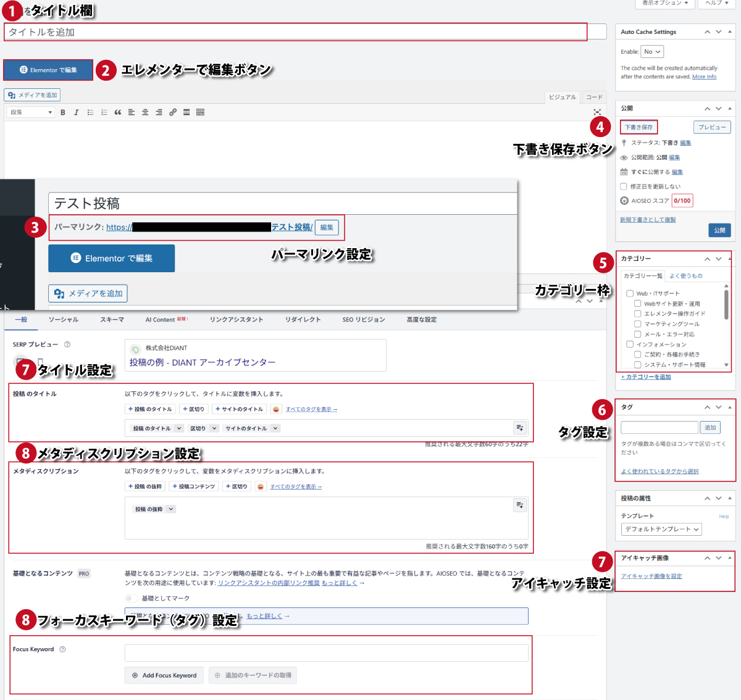Insert a blockquote from the toolbar
The width and height of the screenshot is (741, 700).
118,112
